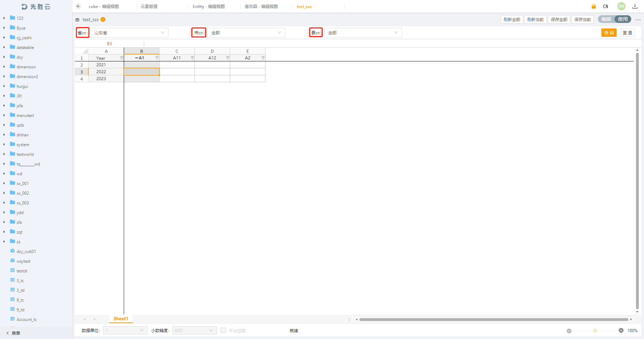Click the back arrow beside the cube tab
Viewport: 644px width, 339px height.
(78, 6)
